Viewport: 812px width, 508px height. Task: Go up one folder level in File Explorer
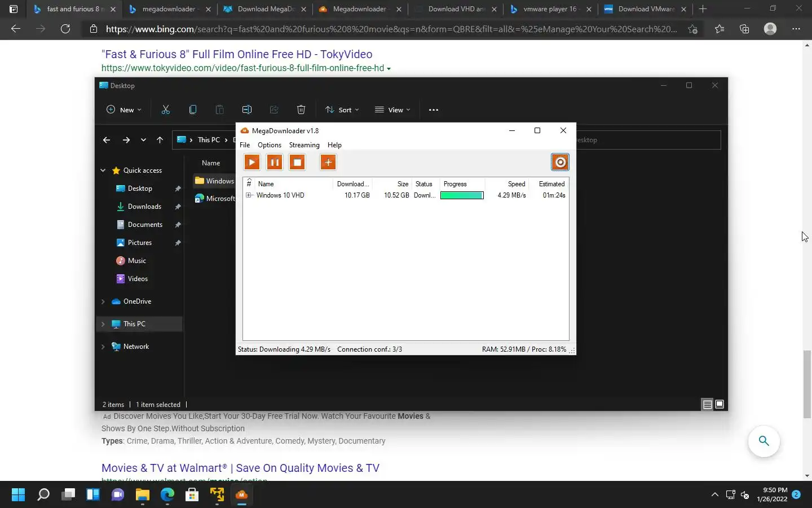tap(160, 140)
